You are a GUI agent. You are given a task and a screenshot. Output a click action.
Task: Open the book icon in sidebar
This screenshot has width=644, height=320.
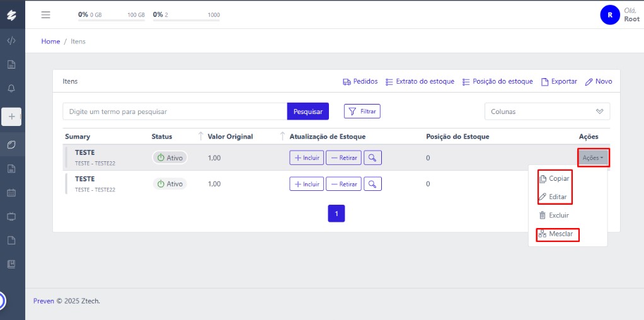[11, 264]
